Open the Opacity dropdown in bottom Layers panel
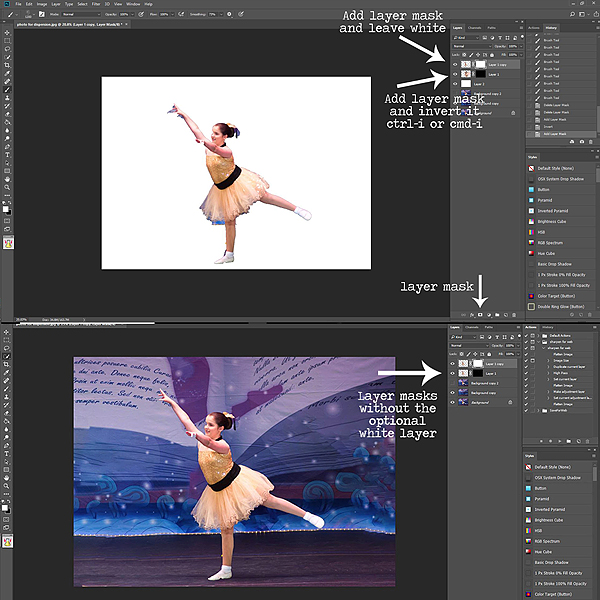This screenshot has height=600, width=600. (518, 346)
